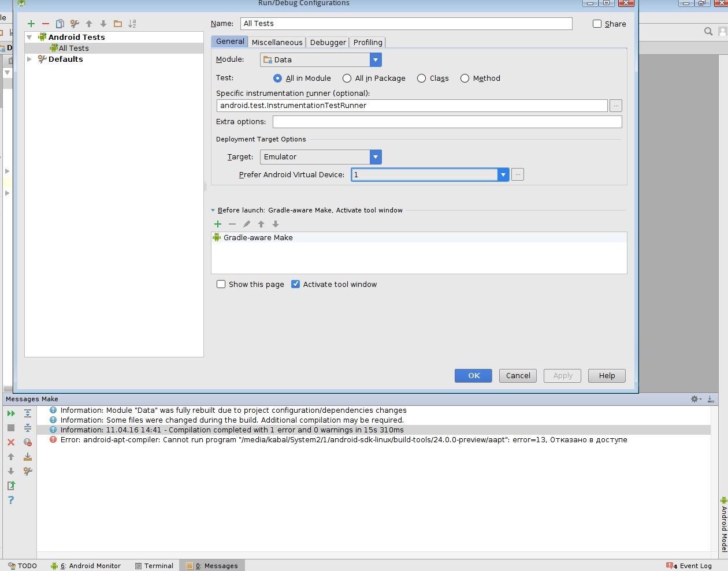Remove before-launch task minus icon
This screenshot has width=728, height=571.
coord(232,224)
